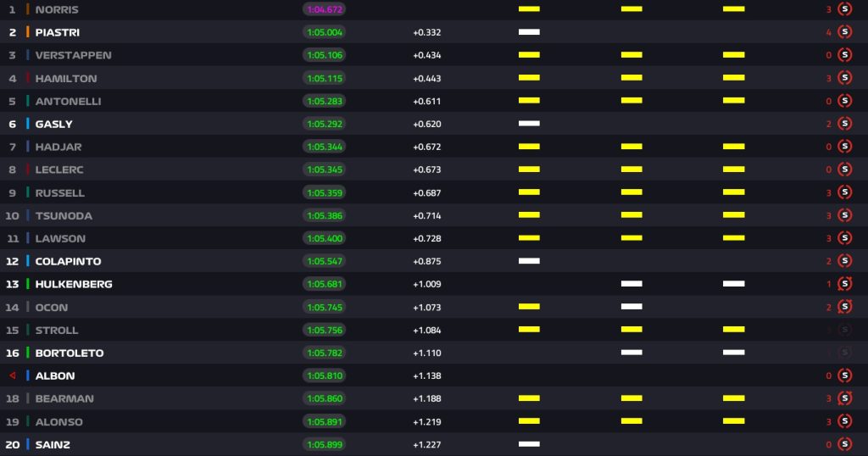Click Piastri's white first sector bar
The width and height of the screenshot is (868, 456).
click(x=529, y=31)
